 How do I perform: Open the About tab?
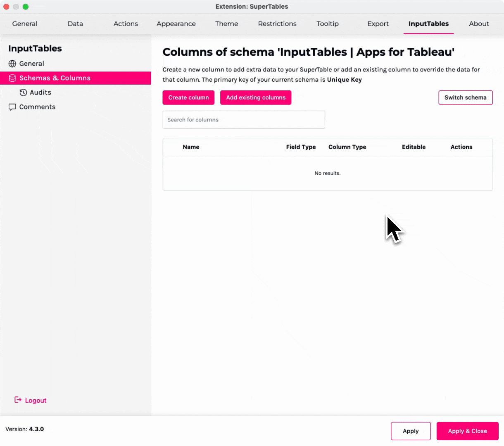[479, 24]
